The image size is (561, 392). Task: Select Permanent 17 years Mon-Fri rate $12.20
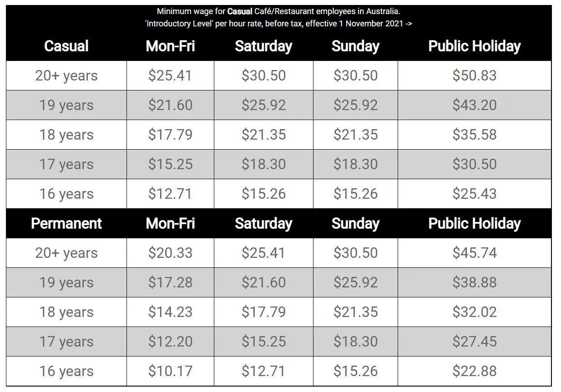click(170, 342)
